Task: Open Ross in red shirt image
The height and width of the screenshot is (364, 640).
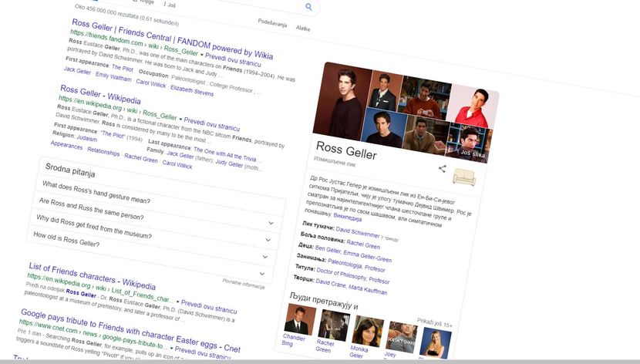Action: click(x=473, y=107)
